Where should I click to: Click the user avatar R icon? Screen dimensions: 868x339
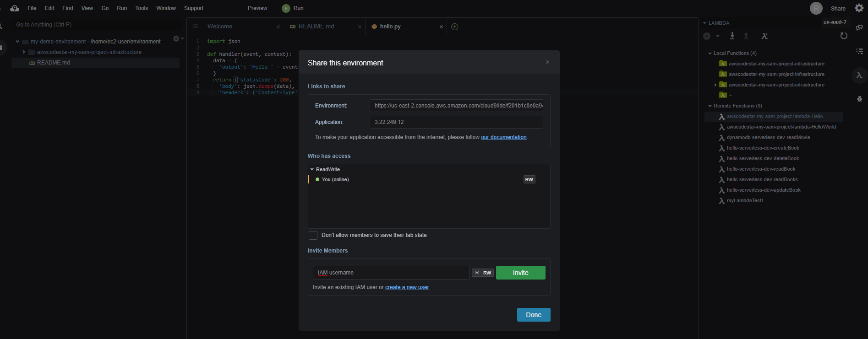816,8
